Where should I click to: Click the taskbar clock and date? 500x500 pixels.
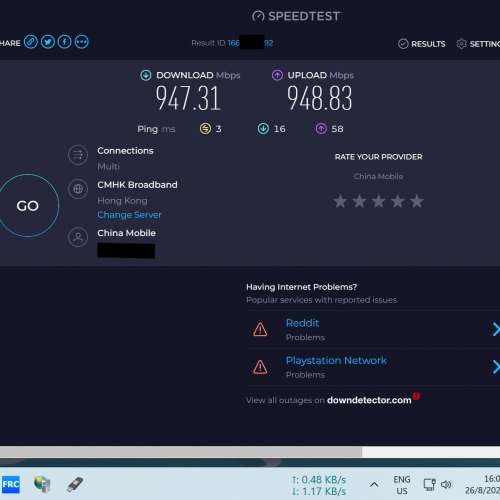pos(482,484)
